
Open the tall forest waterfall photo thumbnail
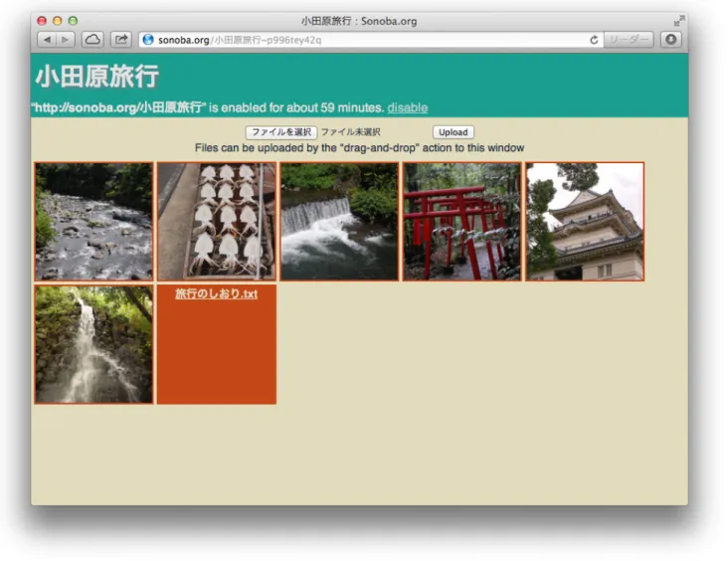click(93, 344)
